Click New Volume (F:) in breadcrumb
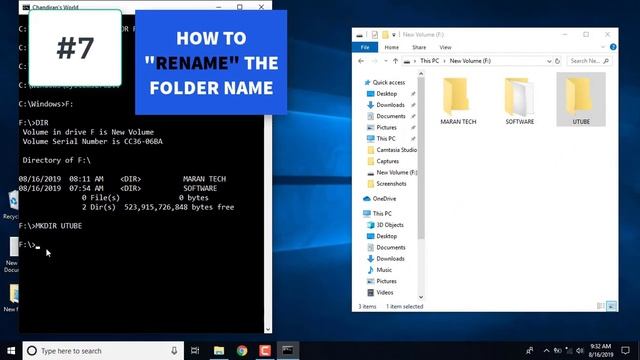Image resolution: width=640 pixels, height=360 pixels. pyautogui.click(x=470, y=61)
